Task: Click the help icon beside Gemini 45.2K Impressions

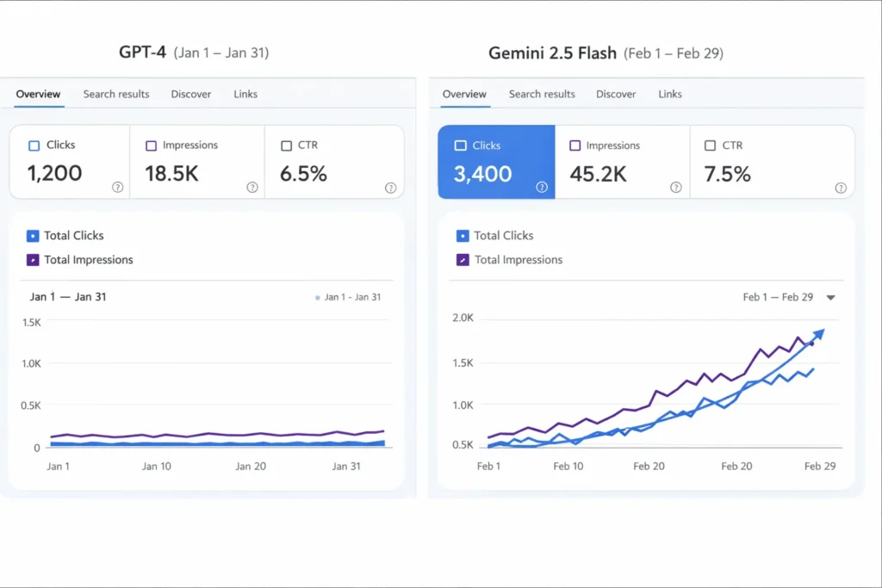Action: pos(678,187)
